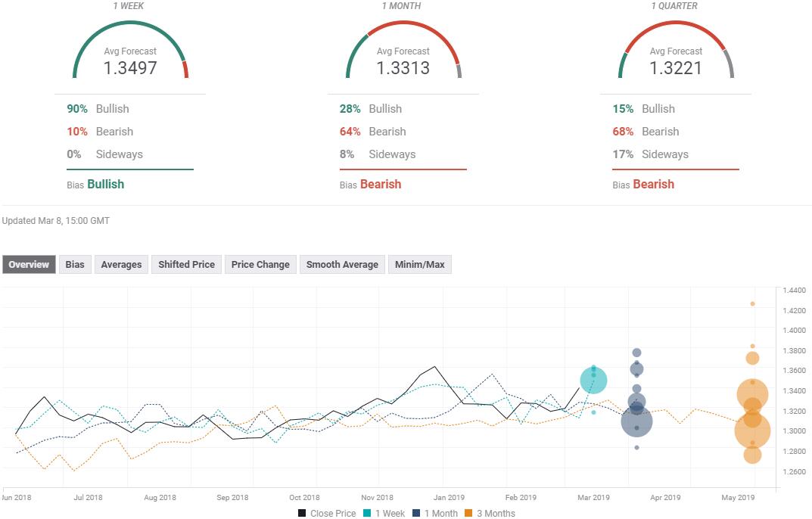Click the May 2019 axis label

coord(738,497)
